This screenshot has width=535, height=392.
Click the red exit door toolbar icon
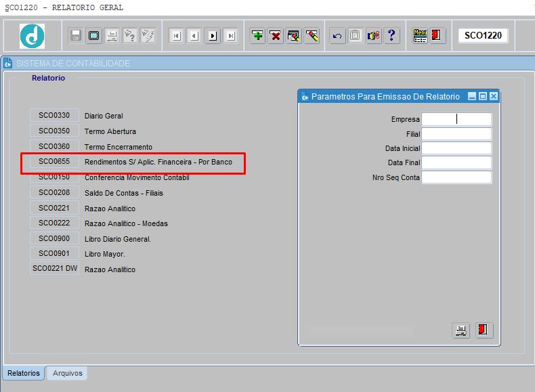(436, 35)
